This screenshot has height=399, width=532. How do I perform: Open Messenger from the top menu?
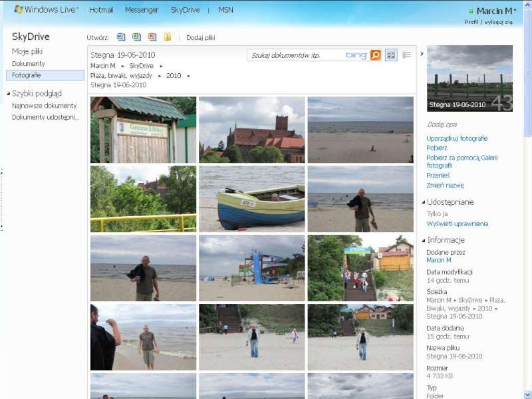click(142, 10)
